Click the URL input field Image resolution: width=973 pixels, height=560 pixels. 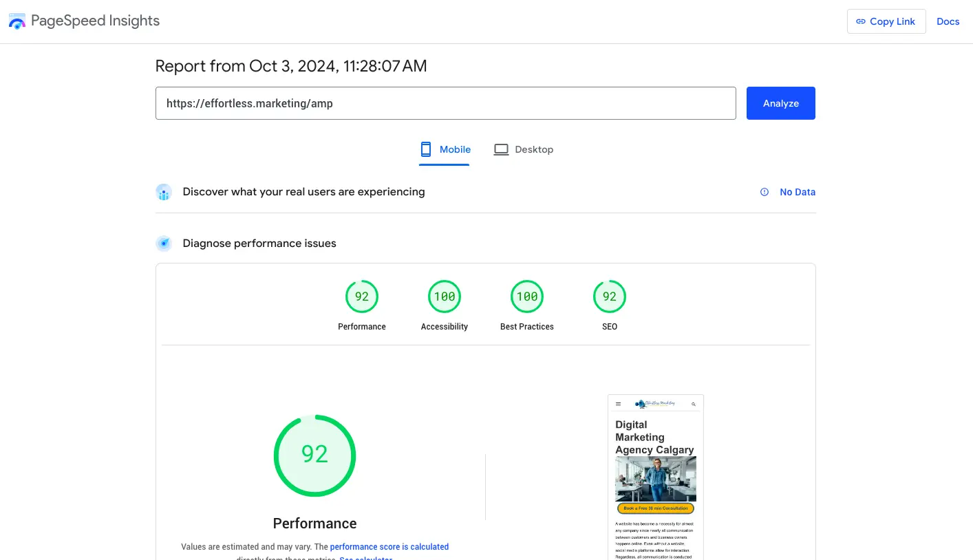pos(445,103)
